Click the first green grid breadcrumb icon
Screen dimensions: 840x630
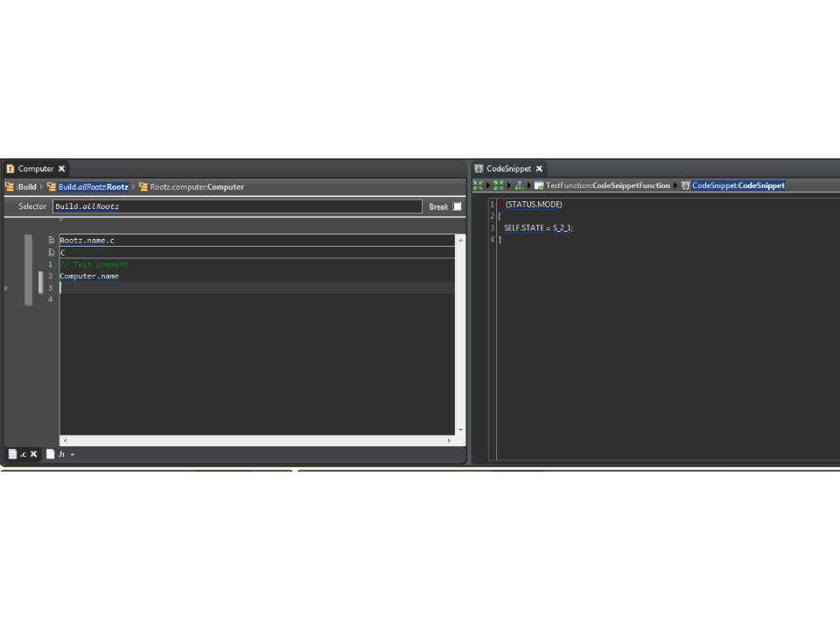click(x=478, y=185)
